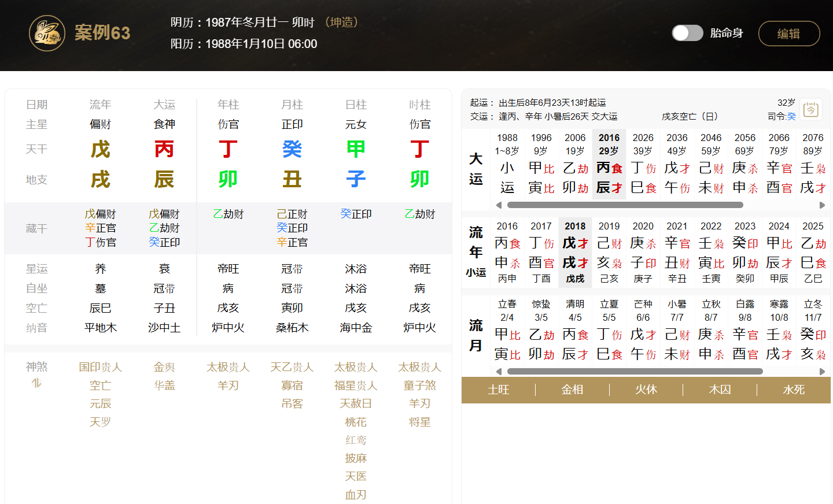Click the 土旺 element status
This screenshot has height=504, width=833.
498,390
